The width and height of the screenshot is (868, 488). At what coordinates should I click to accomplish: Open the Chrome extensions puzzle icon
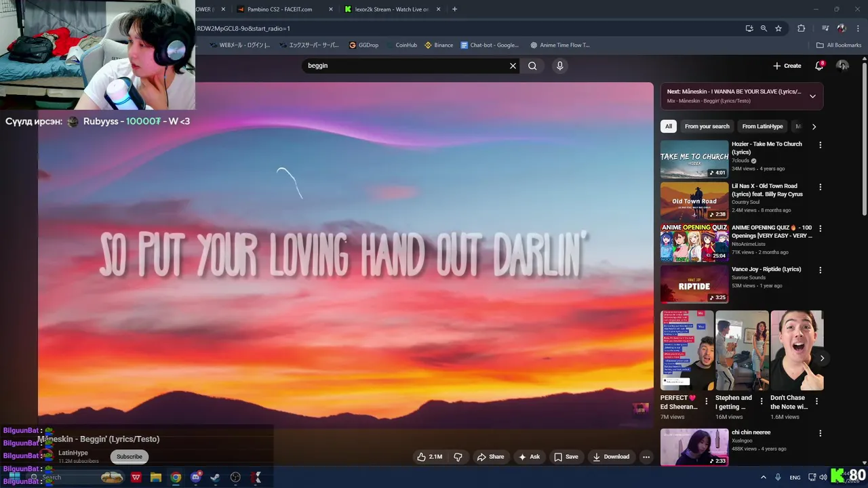pos(802,28)
